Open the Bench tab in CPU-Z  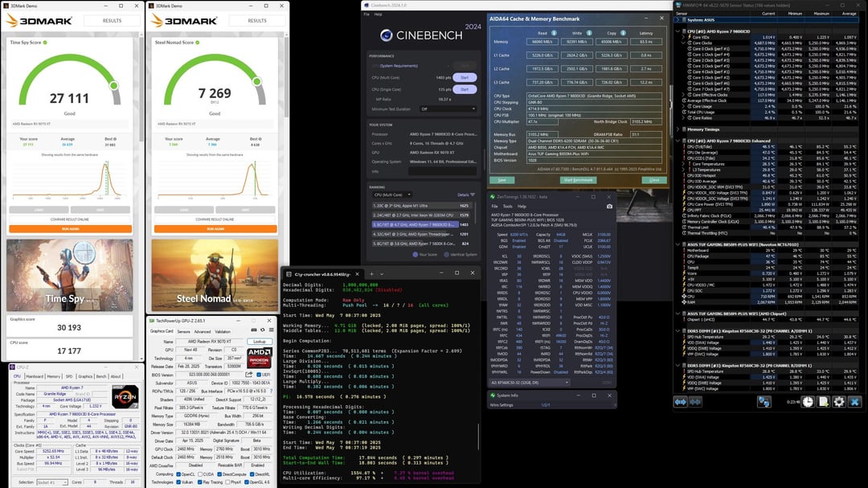tap(101, 376)
